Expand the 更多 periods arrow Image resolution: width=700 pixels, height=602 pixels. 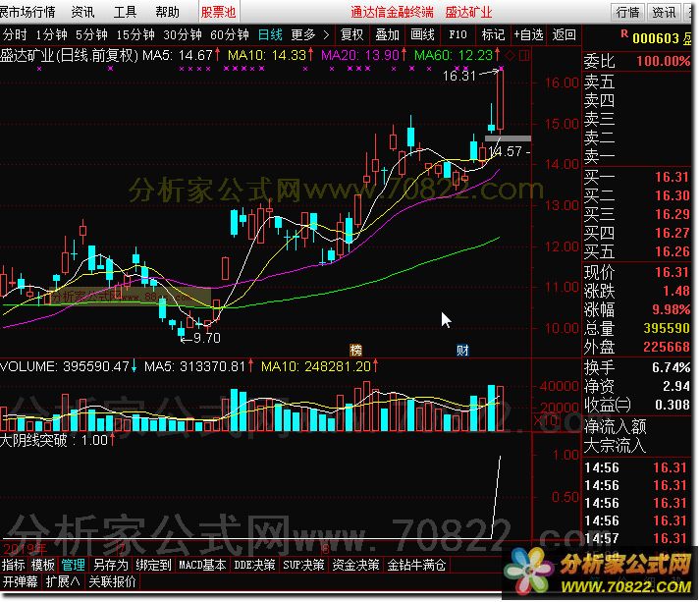pos(326,34)
